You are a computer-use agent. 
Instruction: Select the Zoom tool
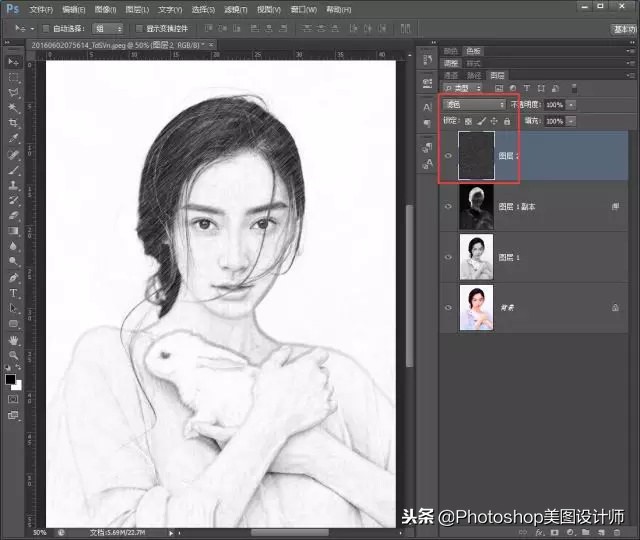[x=13, y=355]
